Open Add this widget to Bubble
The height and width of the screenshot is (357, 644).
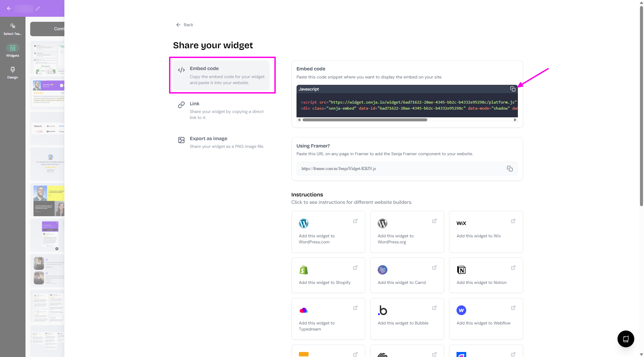pos(407,318)
